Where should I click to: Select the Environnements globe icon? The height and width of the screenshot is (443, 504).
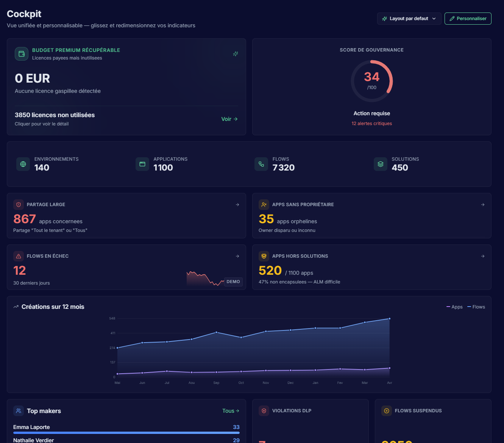click(23, 164)
